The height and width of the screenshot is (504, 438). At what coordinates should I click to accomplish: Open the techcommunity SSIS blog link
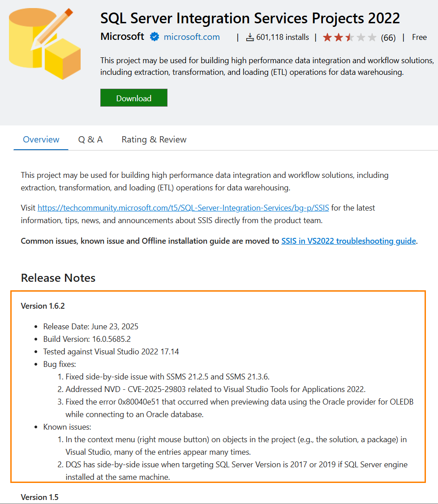point(183,208)
